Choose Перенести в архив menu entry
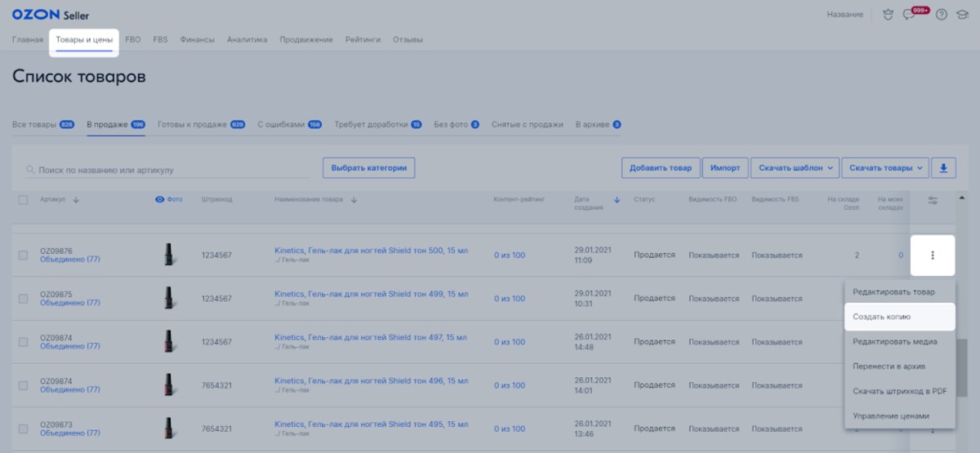The height and width of the screenshot is (453, 980). (x=899, y=366)
